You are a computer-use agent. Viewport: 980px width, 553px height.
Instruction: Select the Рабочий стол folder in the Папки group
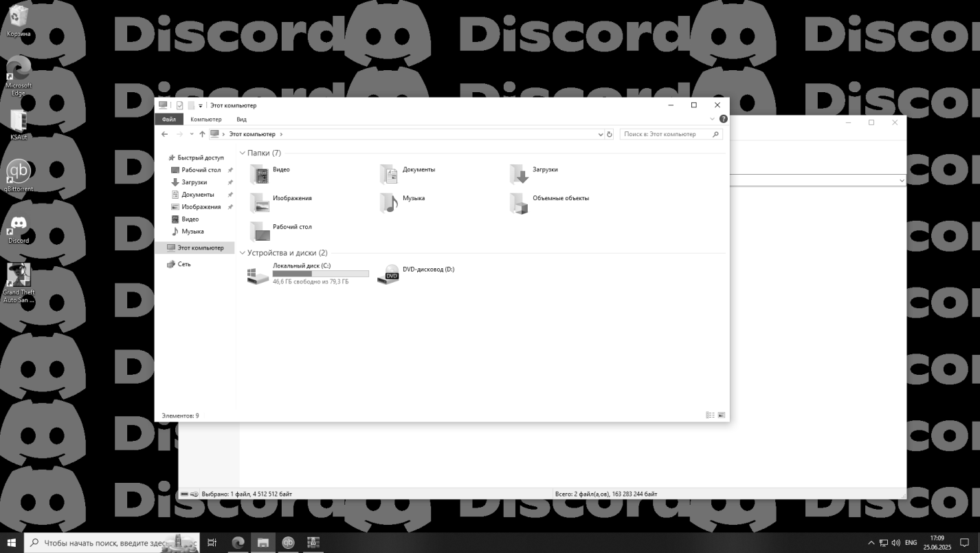[x=281, y=231]
